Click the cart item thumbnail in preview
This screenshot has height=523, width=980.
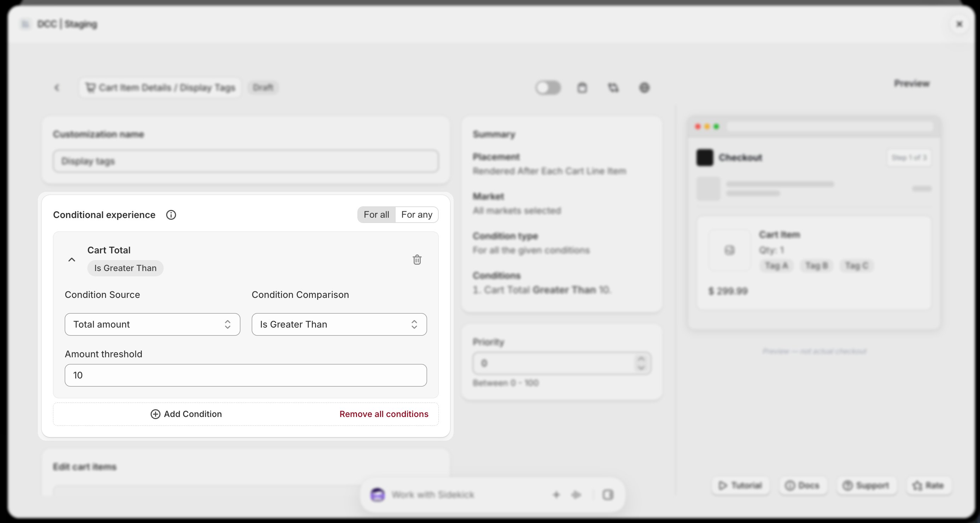[x=729, y=250]
